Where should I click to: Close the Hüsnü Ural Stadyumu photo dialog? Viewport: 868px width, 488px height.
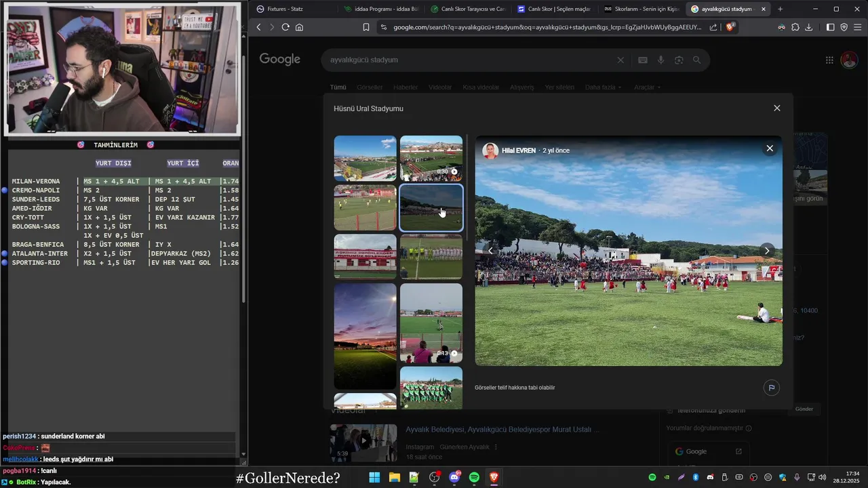(x=777, y=108)
